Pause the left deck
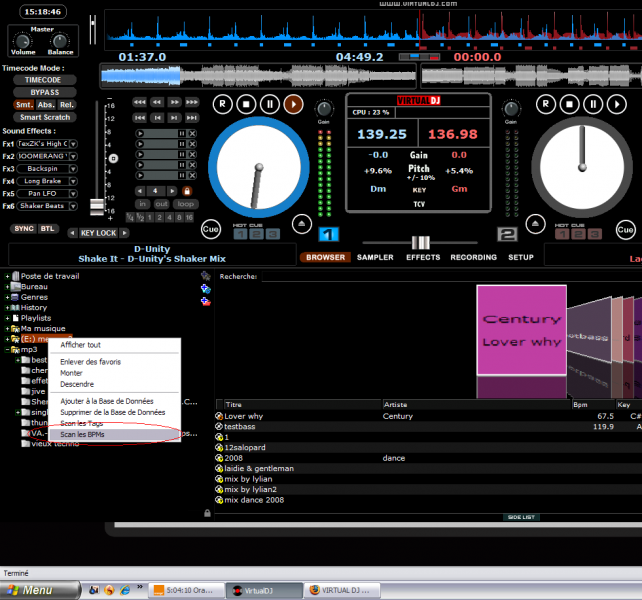This screenshot has width=642, height=600. (269, 103)
